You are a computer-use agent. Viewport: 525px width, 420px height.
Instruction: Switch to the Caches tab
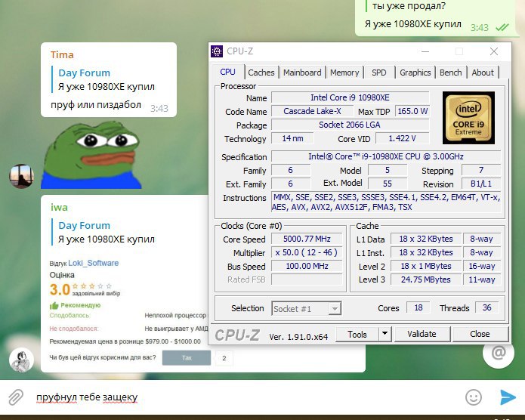[x=261, y=73]
